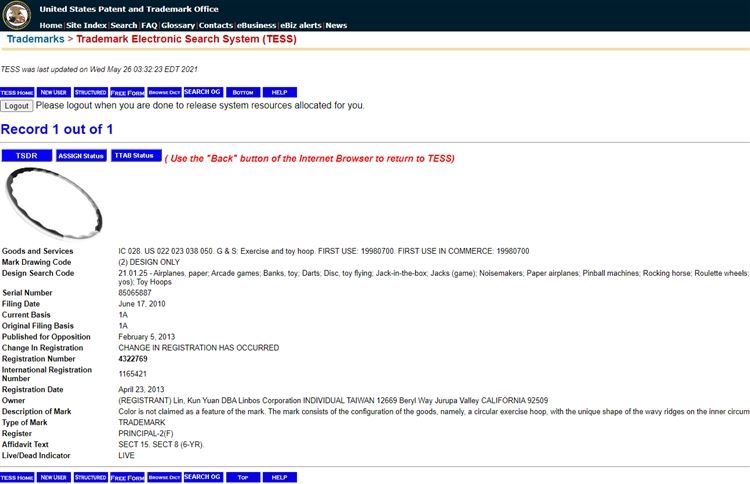Open the top Structured search button
Image resolution: width=750 pixels, height=484 pixels.
click(x=90, y=92)
